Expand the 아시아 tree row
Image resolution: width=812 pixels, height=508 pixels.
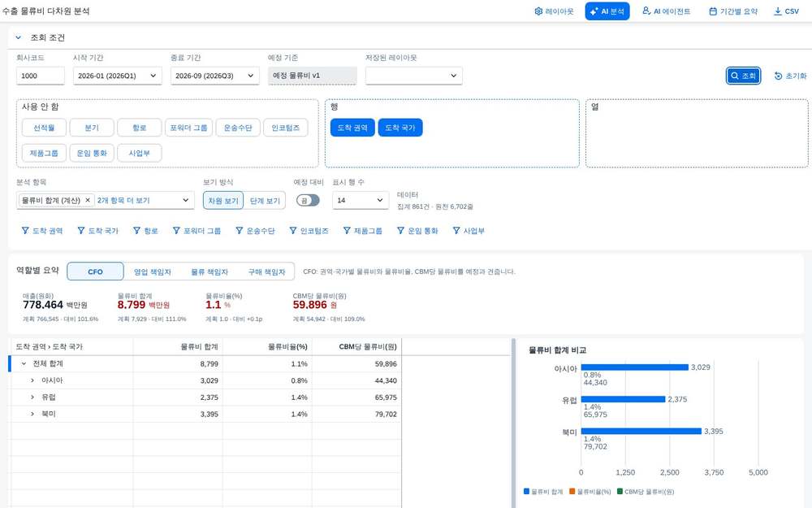32,380
